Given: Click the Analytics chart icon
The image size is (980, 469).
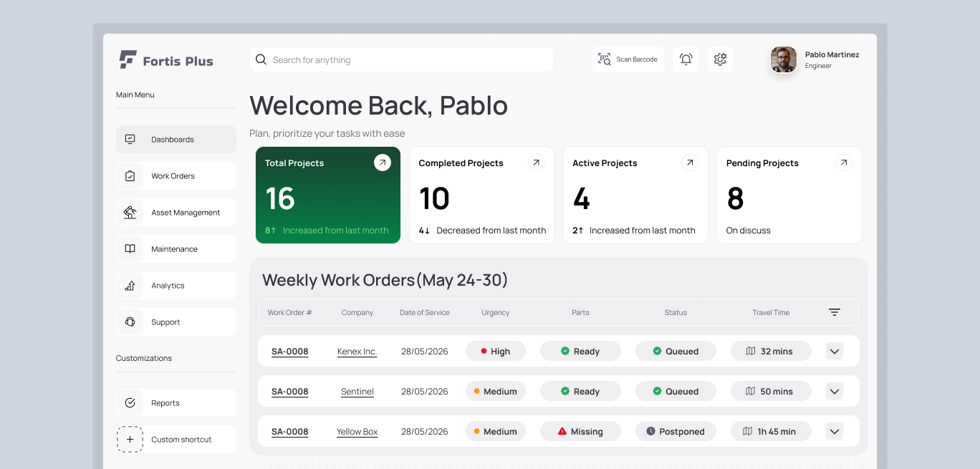Looking at the screenshot, I should [x=130, y=286].
